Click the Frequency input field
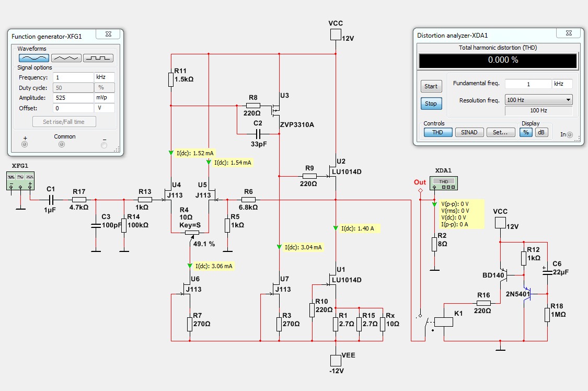The height and width of the screenshot is (391, 588). pyautogui.click(x=73, y=77)
